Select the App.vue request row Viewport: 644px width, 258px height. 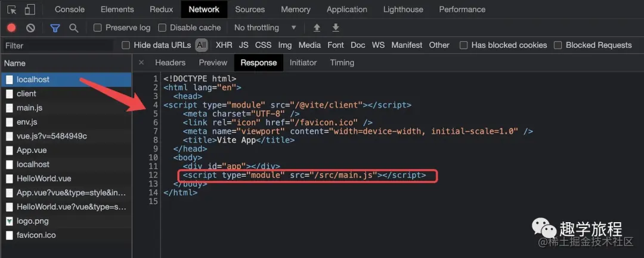point(66,150)
